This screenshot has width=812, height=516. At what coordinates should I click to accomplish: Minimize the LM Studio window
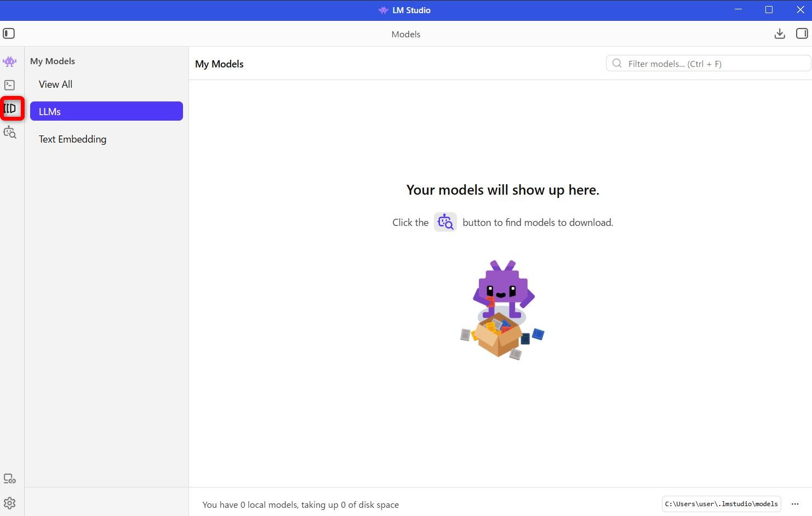coord(737,10)
